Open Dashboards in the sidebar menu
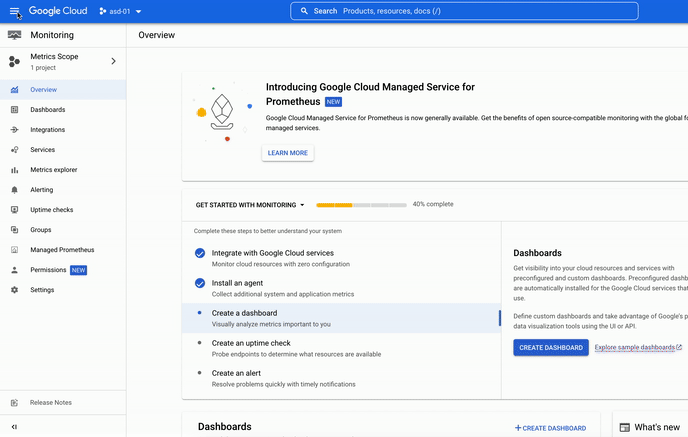This screenshot has width=688, height=437. (63, 110)
